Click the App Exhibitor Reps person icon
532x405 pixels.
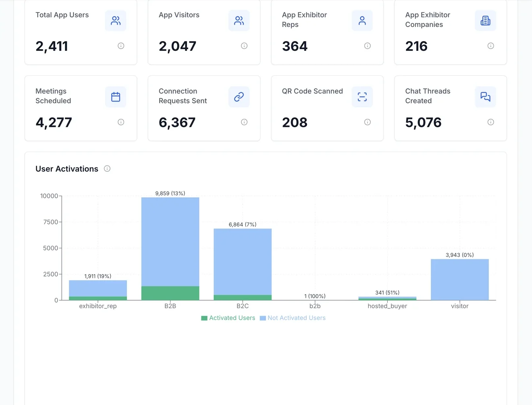pos(362,21)
